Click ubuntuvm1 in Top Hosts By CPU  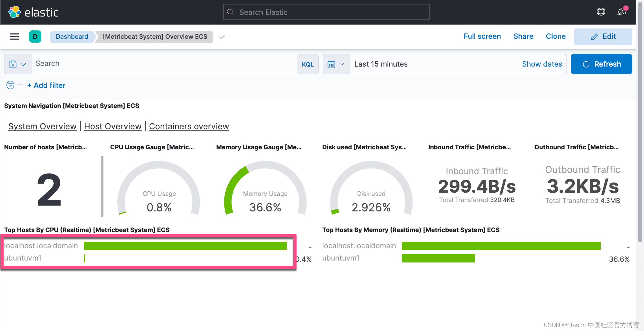pyautogui.click(x=23, y=258)
